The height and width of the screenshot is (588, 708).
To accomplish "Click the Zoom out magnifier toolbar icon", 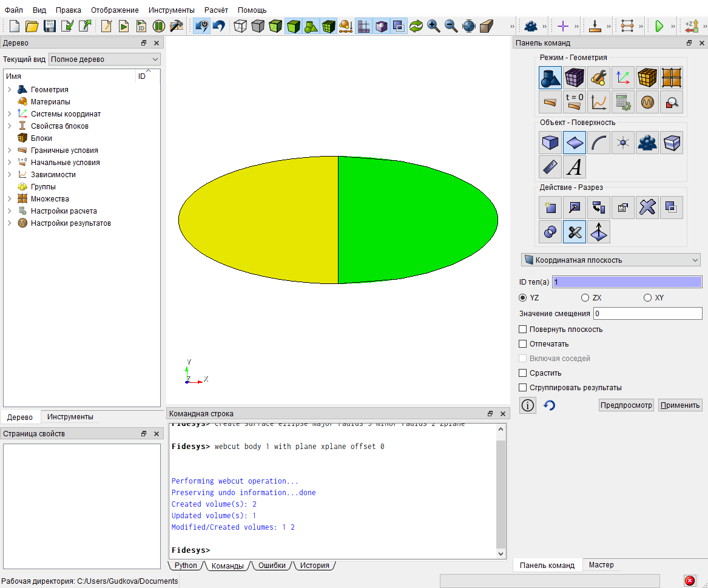I will [451, 26].
